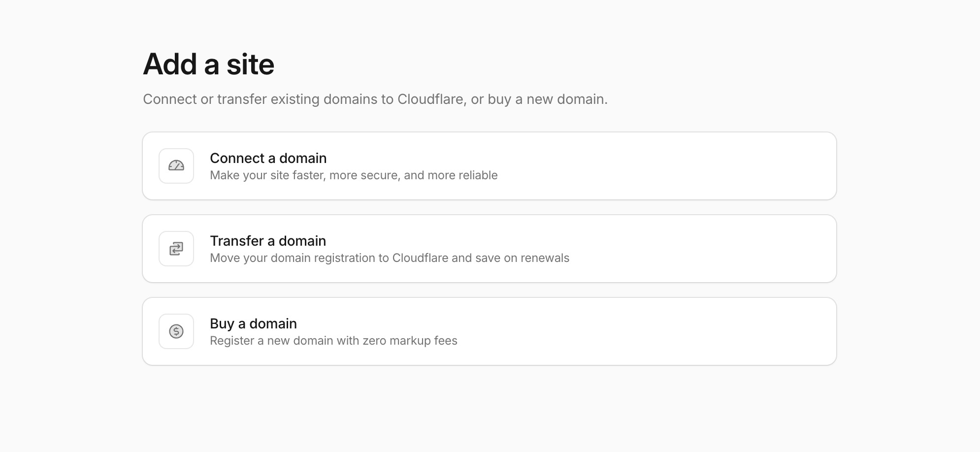
Task: Click the subtitle about connecting or transferring domains
Action: (375, 99)
